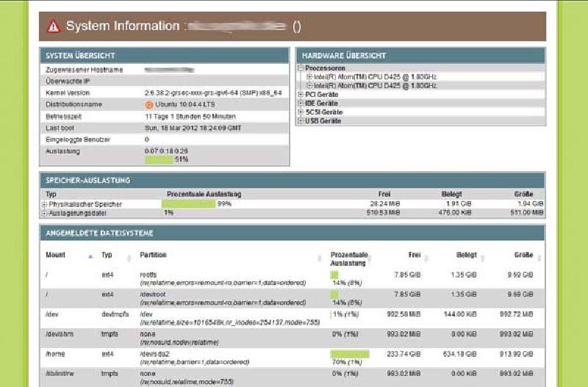This screenshot has width=588, height=387.
Task: Select the /dev/shm mount row
Action: (x=59, y=334)
